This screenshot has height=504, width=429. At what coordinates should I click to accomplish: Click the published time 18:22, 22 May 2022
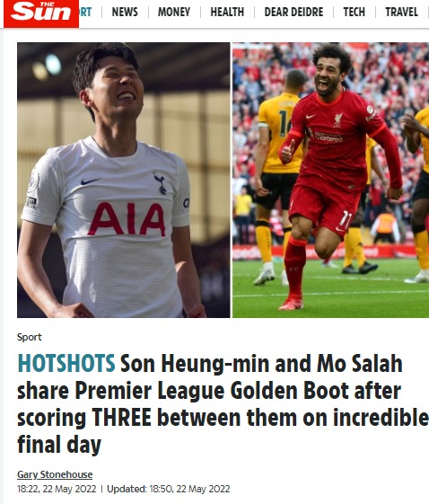[x=57, y=489]
